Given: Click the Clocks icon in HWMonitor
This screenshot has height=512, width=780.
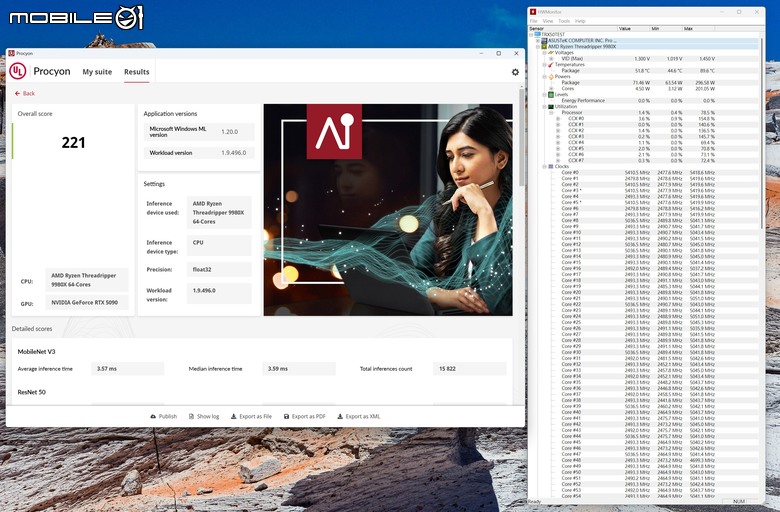Looking at the screenshot, I should (x=551, y=166).
